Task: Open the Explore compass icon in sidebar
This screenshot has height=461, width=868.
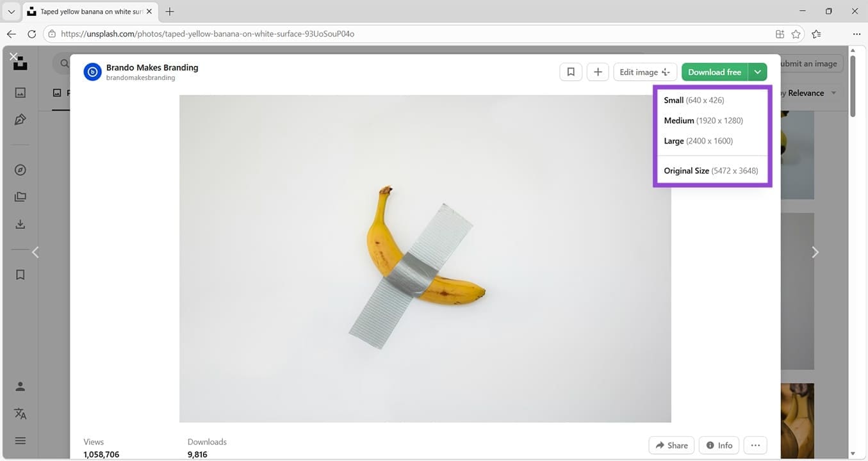Action: coord(20,170)
